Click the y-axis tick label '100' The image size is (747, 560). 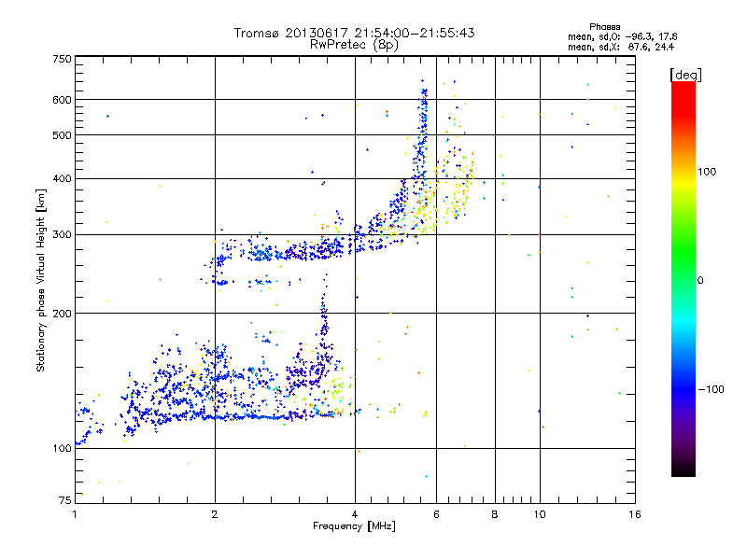tap(62, 449)
